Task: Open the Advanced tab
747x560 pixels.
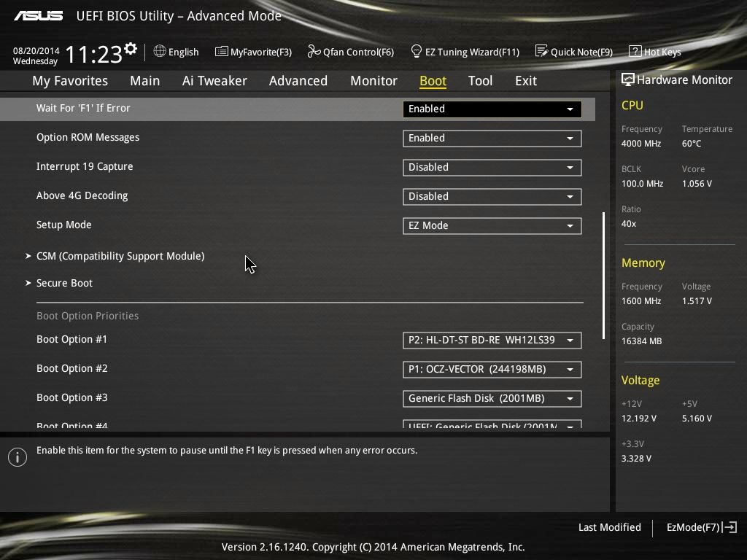Action: point(298,80)
